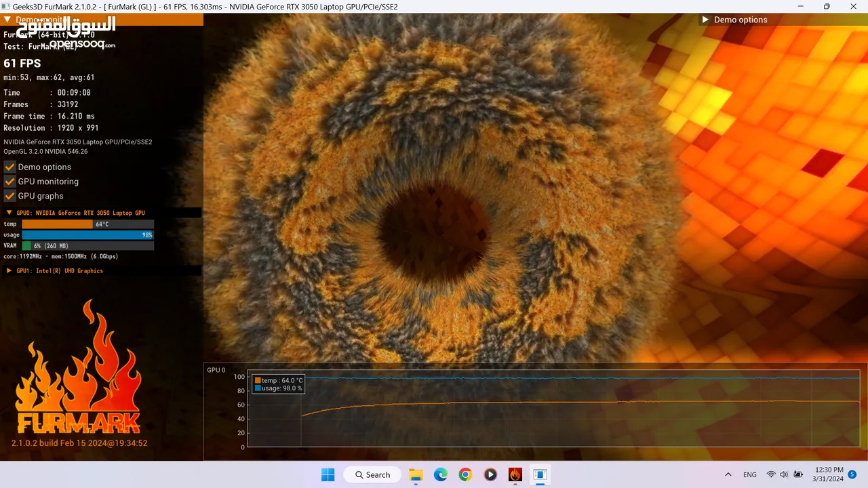The image size is (868, 488).
Task: Click the GPU usage bar showing 98%
Action: coord(88,235)
